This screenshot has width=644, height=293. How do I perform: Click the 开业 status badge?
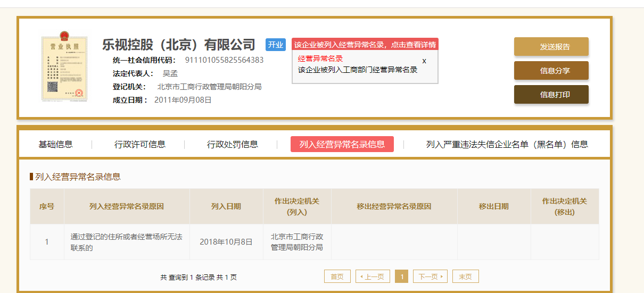[276, 45]
